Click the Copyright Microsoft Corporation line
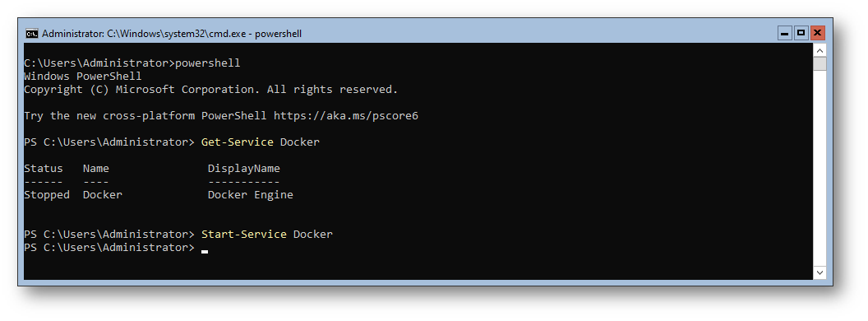 (211, 89)
